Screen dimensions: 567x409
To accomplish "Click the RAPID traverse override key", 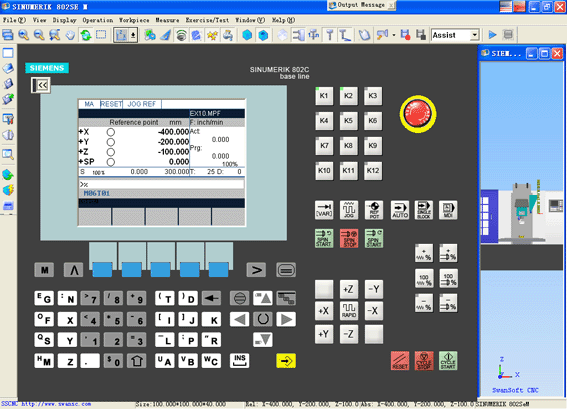I will [349, 311].
